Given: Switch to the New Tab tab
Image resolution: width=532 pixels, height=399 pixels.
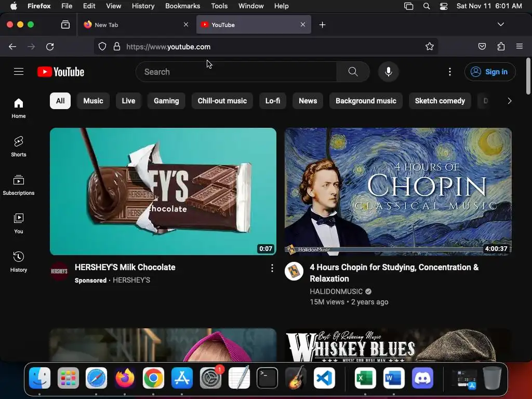Looking at the screenshot, I should [136, 25].
